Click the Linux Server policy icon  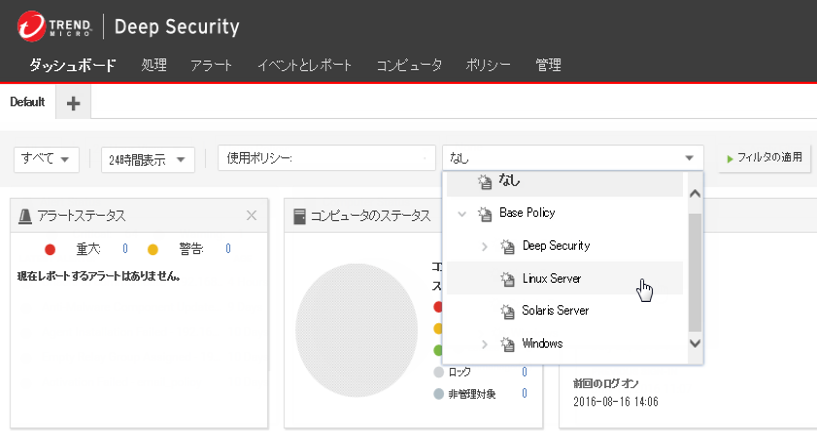[508, 278]
